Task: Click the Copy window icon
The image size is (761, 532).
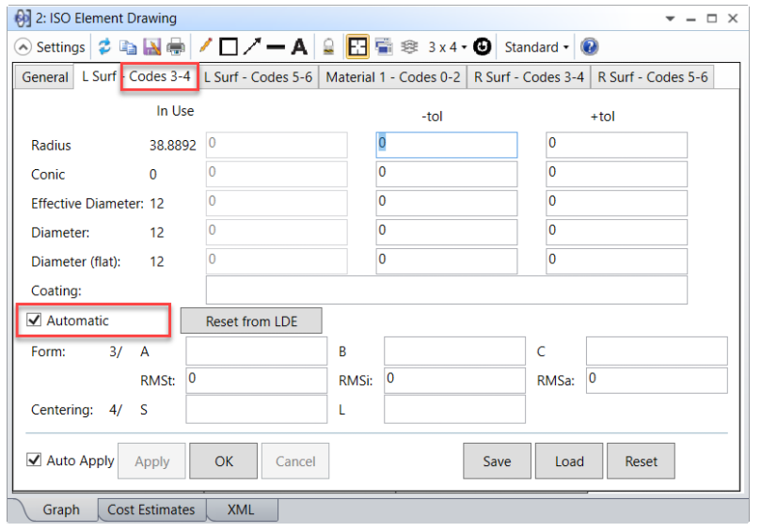Action: tap(128, 47)
